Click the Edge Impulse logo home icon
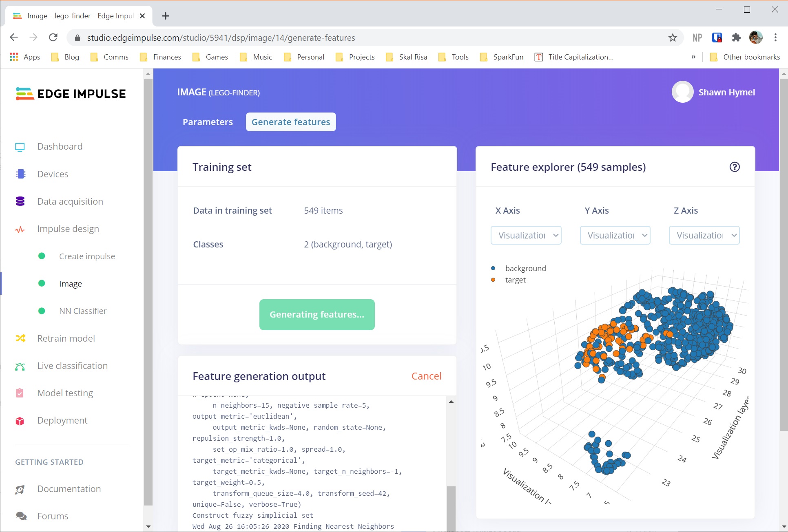 point(71,93)
